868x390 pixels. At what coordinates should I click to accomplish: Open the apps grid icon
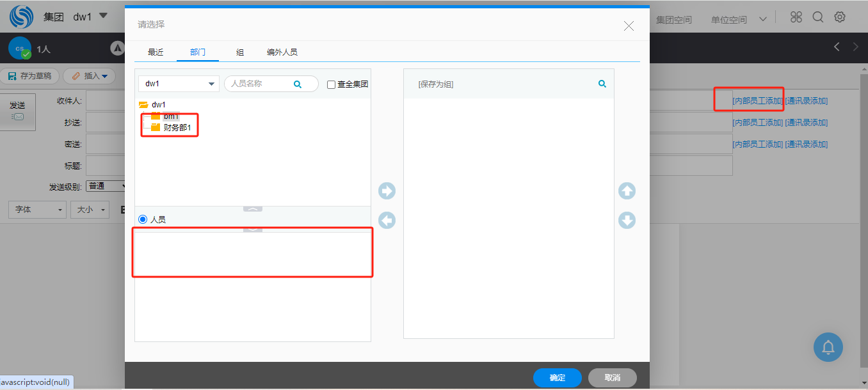click(x=796, y=17)
